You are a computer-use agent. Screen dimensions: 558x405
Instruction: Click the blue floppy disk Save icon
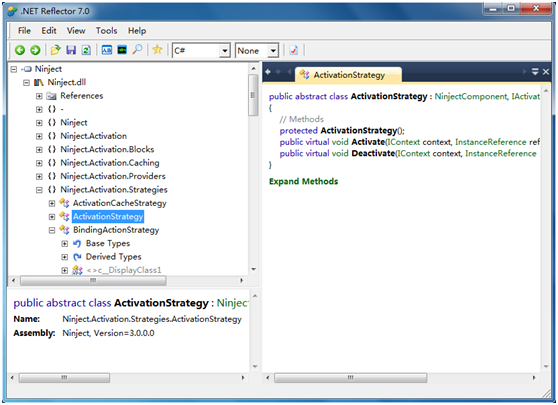click(x=71, y=50)
